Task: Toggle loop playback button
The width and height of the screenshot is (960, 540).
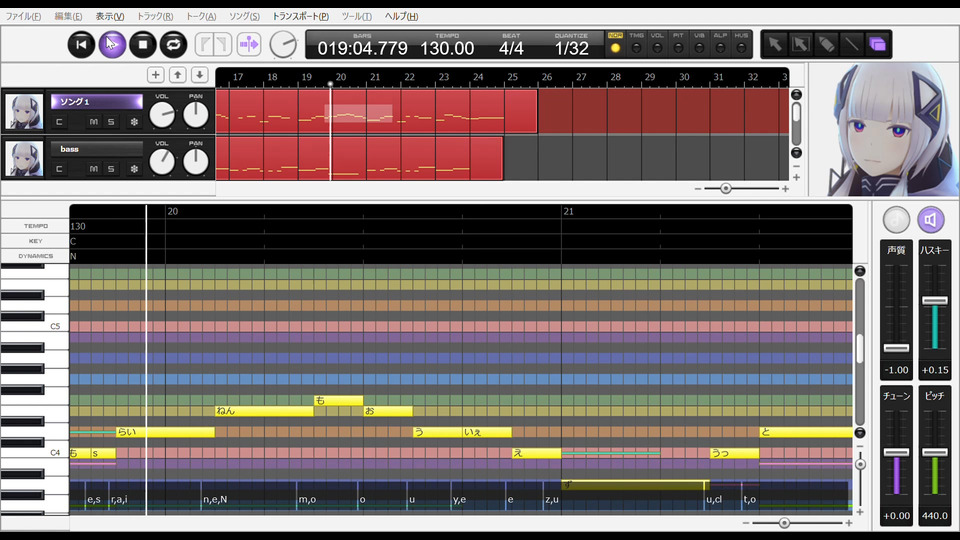Action: (x=173, y=44)
